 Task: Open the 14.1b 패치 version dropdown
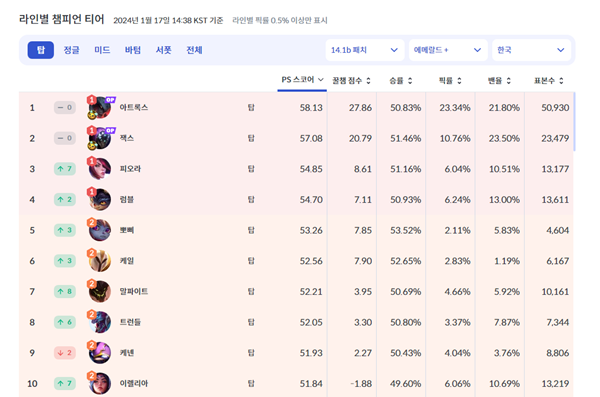(x=365, y=50)
